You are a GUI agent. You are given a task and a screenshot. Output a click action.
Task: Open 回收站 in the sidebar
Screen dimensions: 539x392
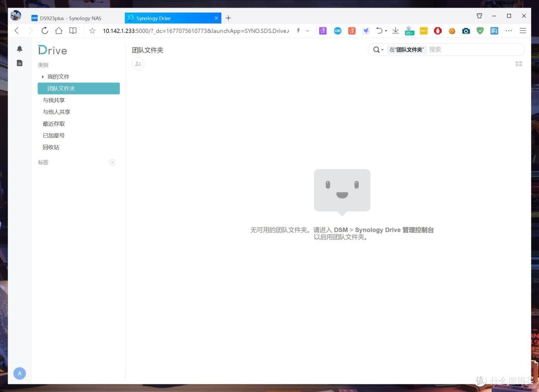pyautogui.click(x=51, y=147)
